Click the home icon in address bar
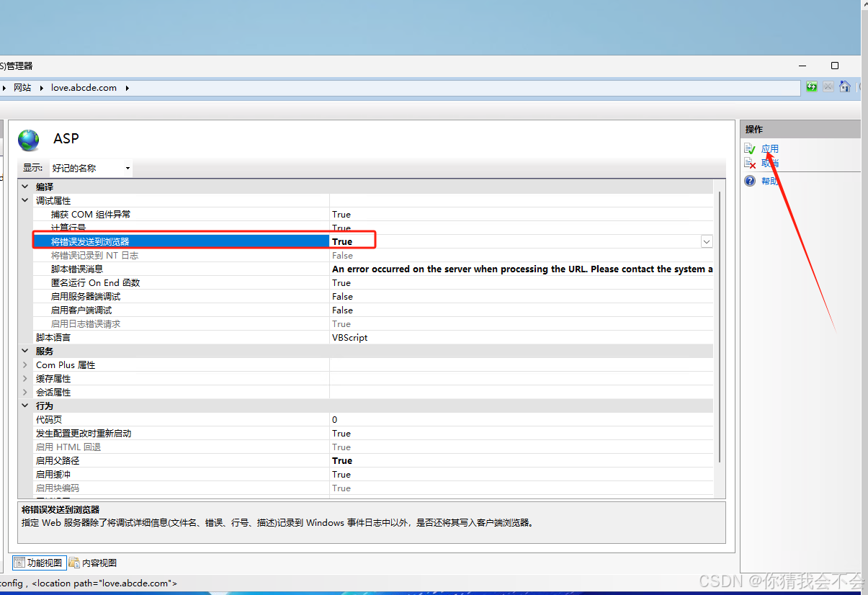 point(844,87)
